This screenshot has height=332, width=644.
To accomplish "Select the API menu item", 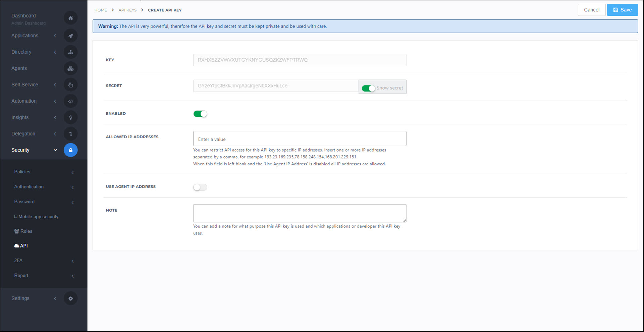I will [21, 246].
